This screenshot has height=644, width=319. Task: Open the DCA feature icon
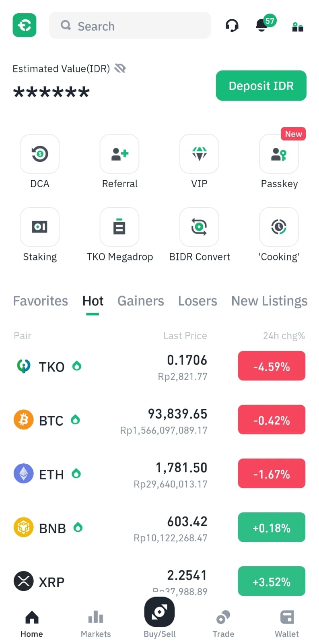tap(40, 154)
